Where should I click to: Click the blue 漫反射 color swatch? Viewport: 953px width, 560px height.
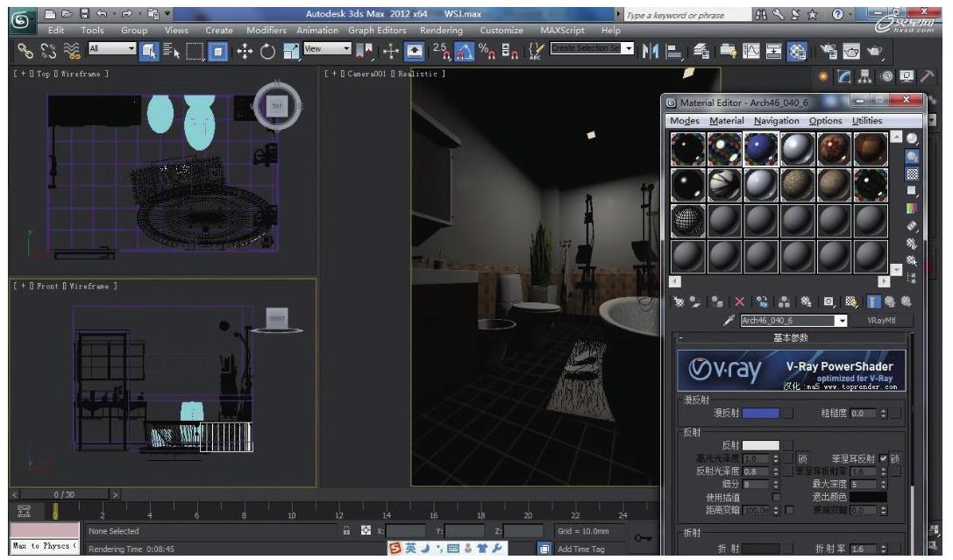(760, 414)
